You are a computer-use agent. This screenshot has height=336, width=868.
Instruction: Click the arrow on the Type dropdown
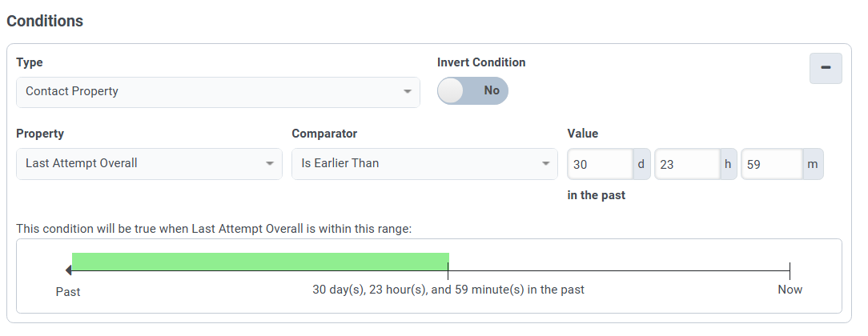[407, 92]
